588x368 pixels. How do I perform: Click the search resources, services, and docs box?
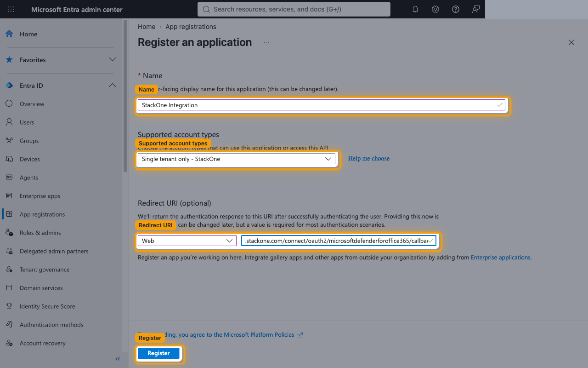point(294,9)
